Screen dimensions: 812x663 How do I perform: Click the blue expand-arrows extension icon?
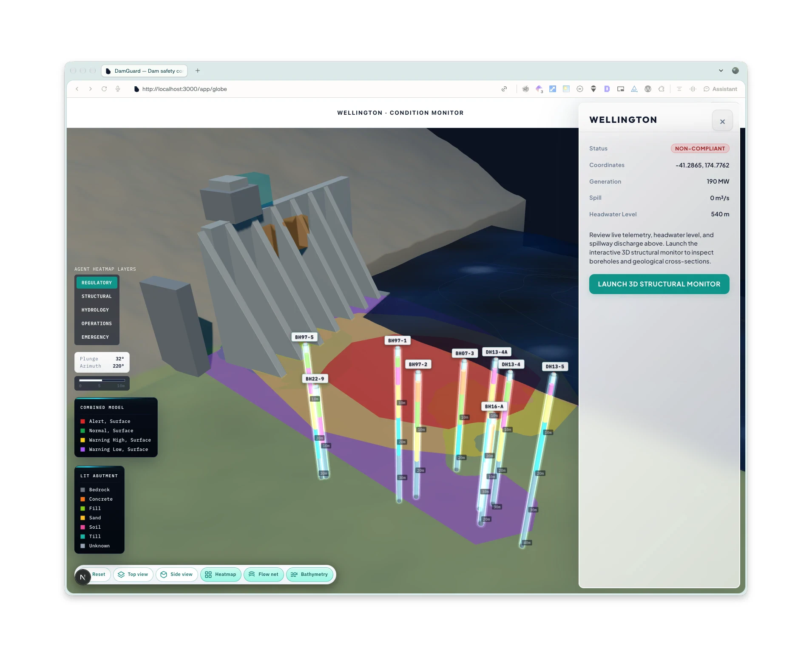click(553, 89)
